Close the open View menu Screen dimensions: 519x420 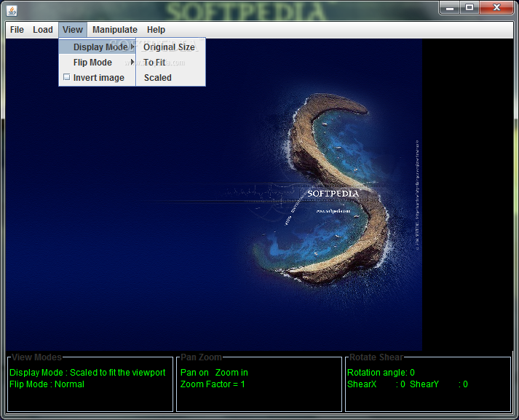click(73, 30)
